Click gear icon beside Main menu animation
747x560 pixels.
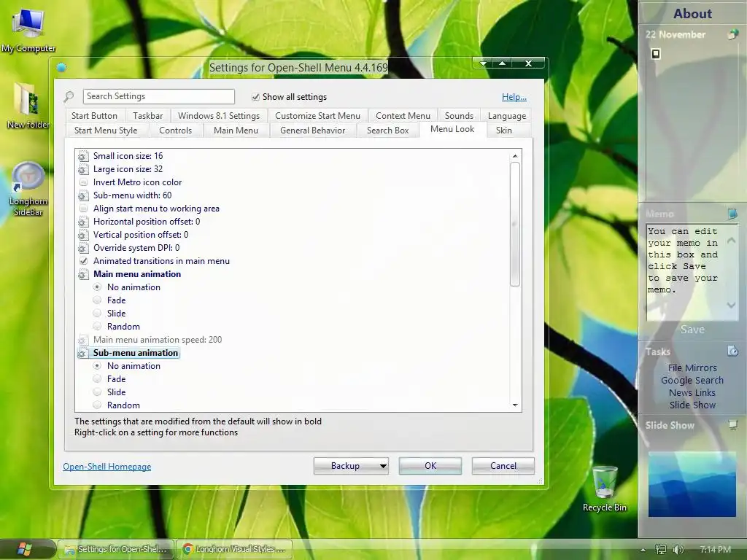[x=83, y=274]
